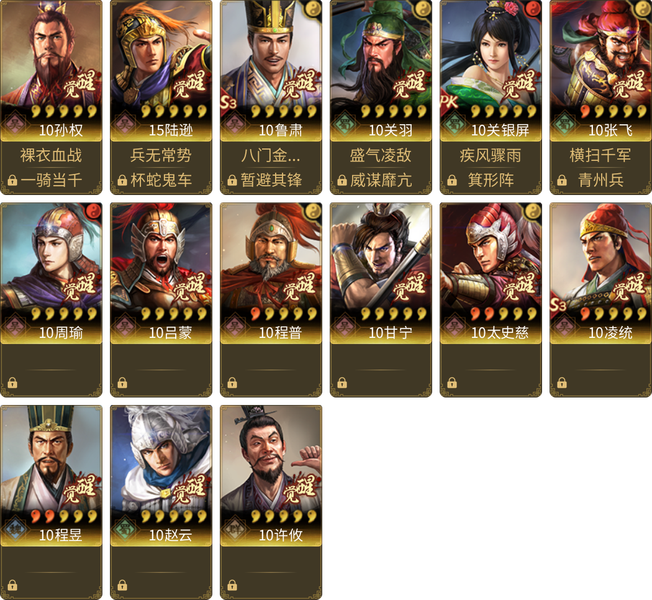
Task: Open the 盛气凌敌 skill on 关羽
Action: [x=380, y=156]
